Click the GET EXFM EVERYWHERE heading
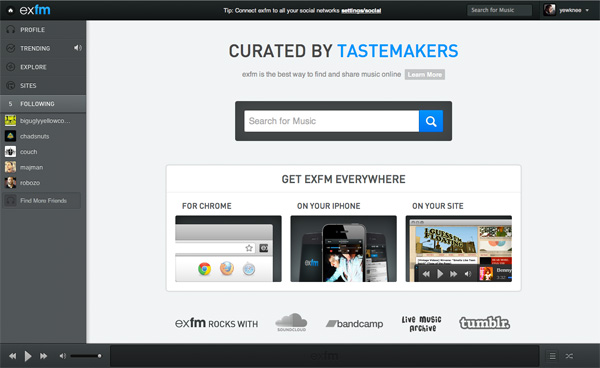Viewport: 600px width, 368px height. 344,179
